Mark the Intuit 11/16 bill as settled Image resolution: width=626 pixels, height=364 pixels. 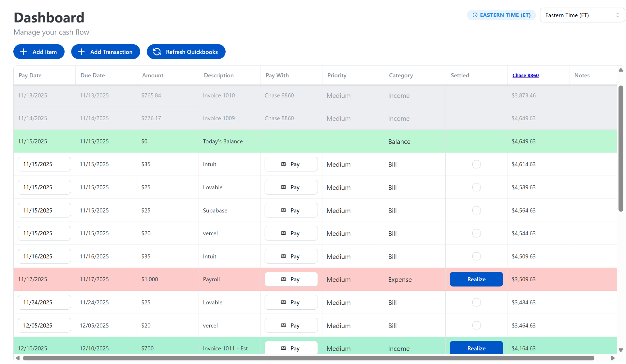click(476, 256)
